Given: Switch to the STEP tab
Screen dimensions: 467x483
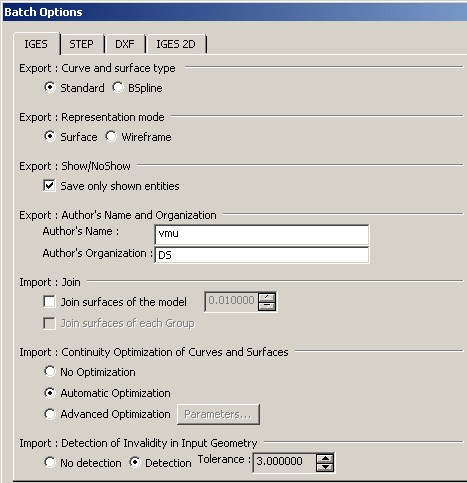Looking at the screenshot, I should (82, 44).
